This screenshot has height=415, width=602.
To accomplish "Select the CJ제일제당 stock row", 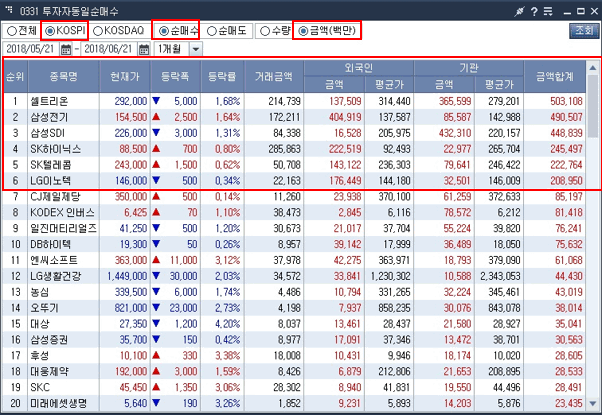I will pos(295,197).
